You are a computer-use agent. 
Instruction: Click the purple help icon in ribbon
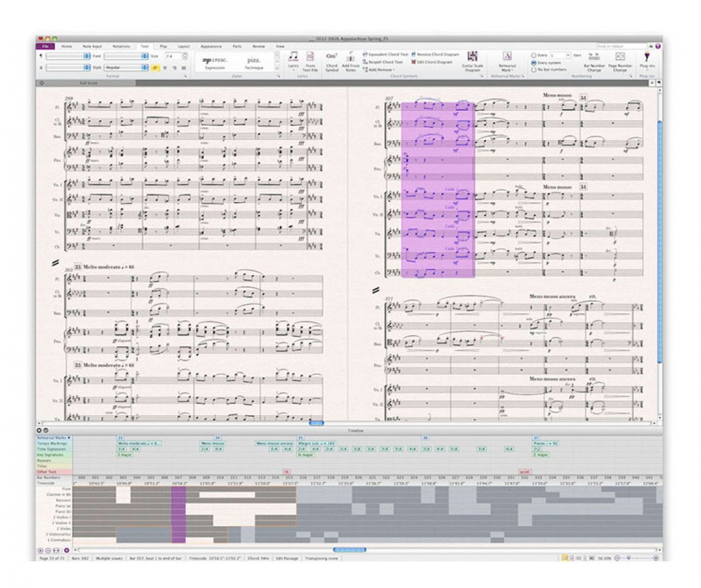pos(658,46)
